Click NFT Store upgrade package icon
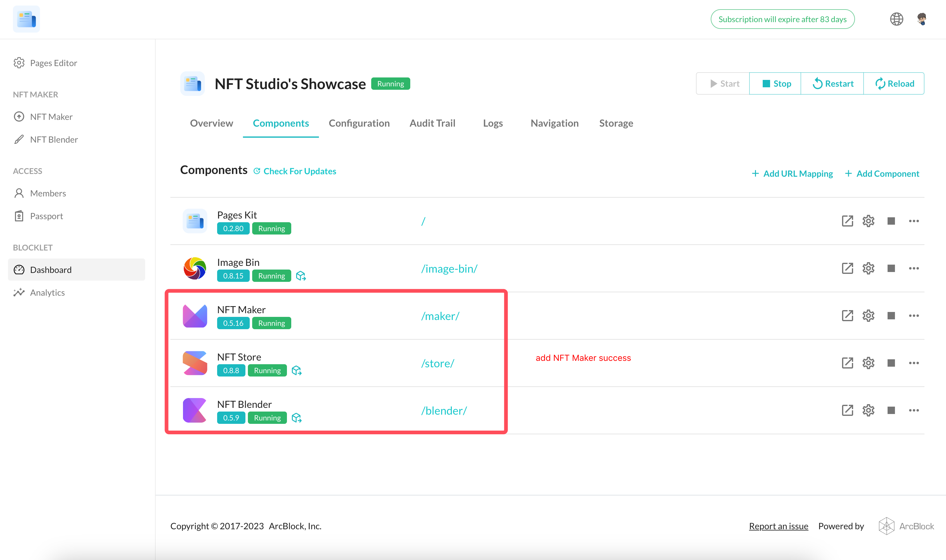 click(297, 371)
